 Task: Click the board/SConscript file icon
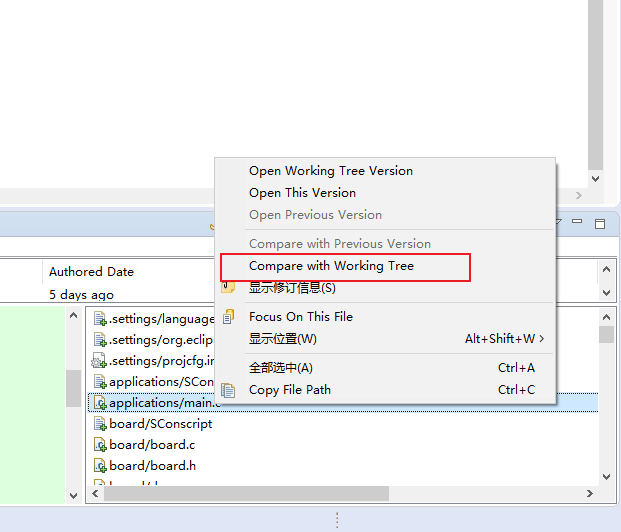coord(100,424)
